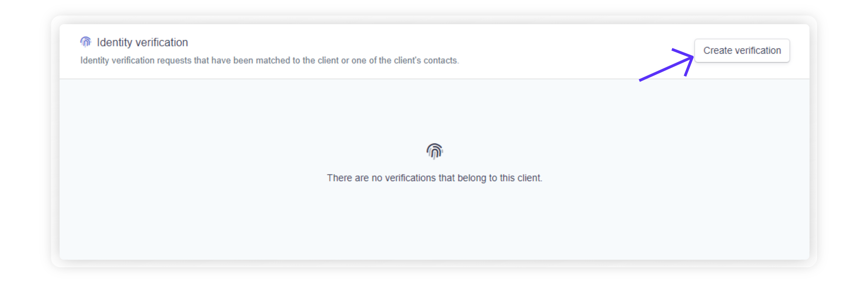
Task: Click the dark fingerprint icon in the empty state
Action: [x=434, y=151]
